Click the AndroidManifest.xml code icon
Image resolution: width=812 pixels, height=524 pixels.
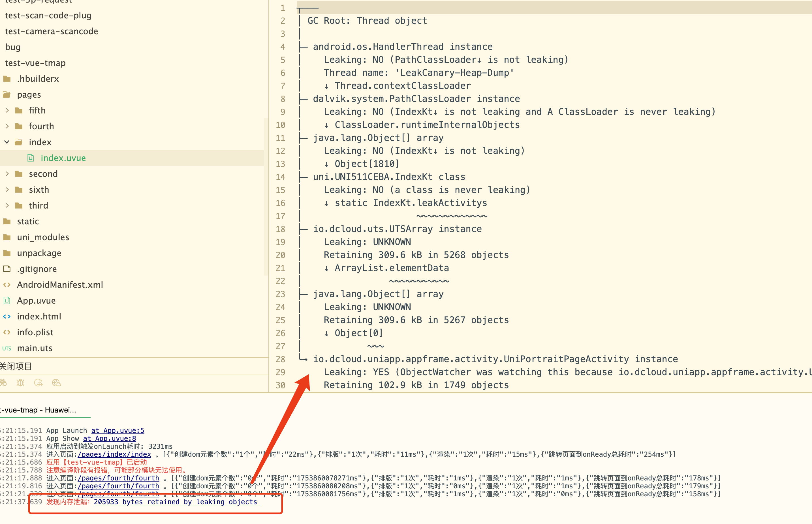(x=7, y=284)
